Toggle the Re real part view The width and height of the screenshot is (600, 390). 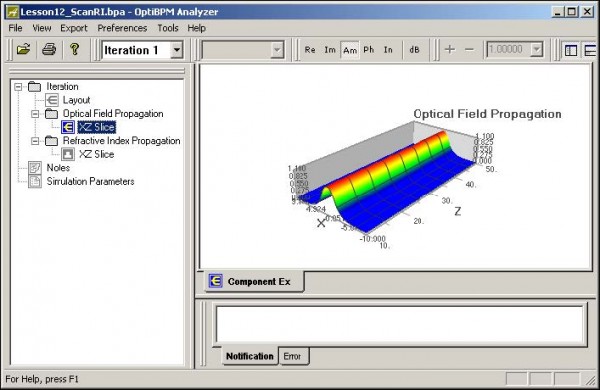click(310, 50)
